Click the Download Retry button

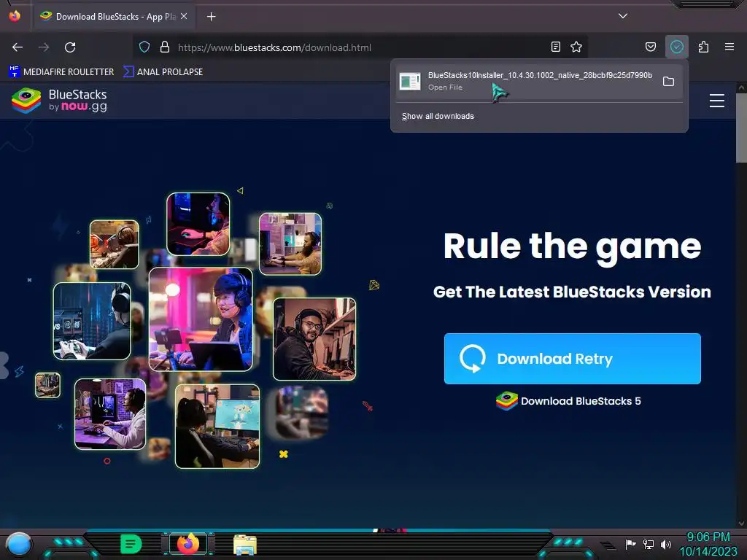tap(572, 359)
